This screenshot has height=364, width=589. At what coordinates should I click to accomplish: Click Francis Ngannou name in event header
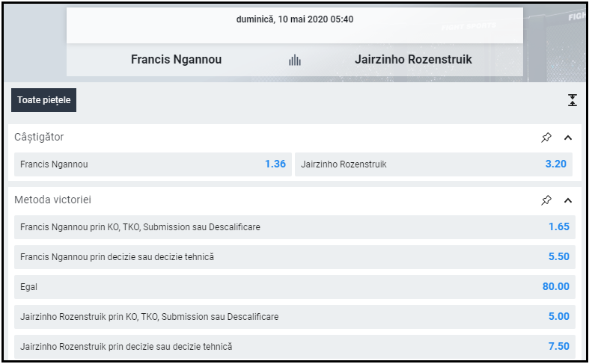pyautogui.click(x=176, y=60)
